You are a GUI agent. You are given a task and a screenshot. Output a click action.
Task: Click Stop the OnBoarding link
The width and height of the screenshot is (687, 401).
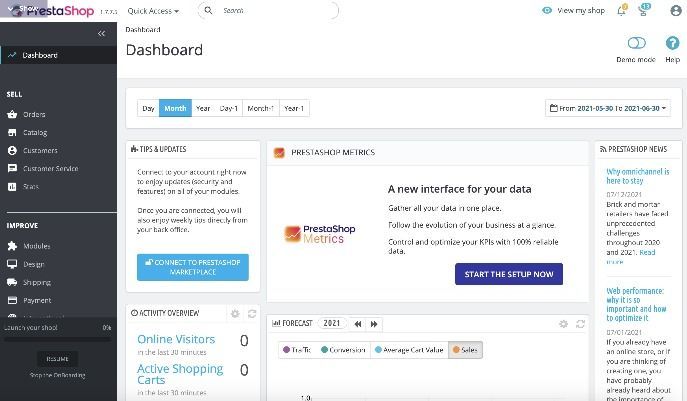(57, 375)
